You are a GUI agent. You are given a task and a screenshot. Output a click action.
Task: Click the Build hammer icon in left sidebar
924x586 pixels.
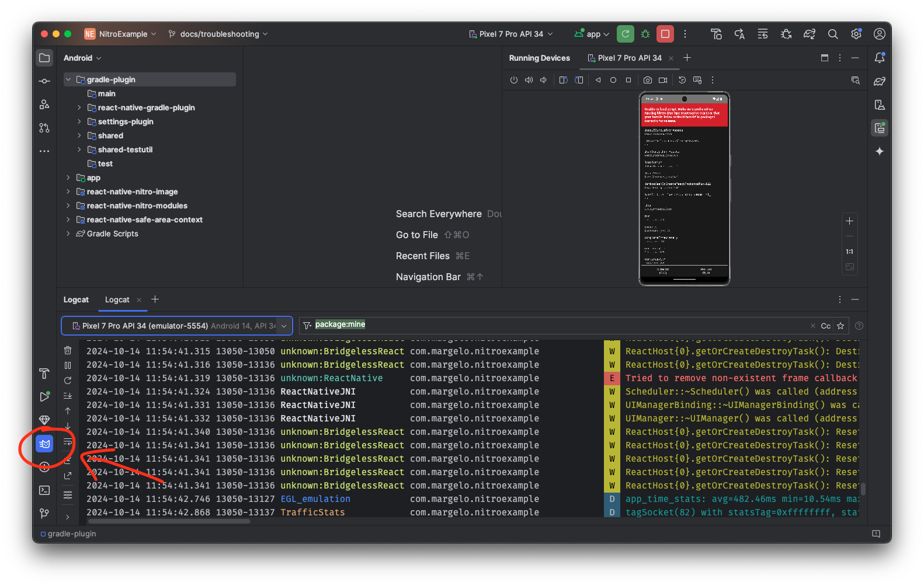click(x=44, y=374)
